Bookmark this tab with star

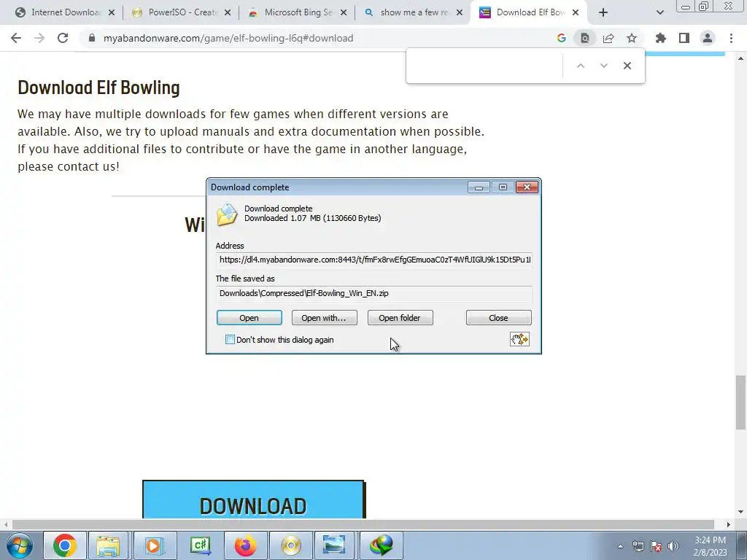632,38
